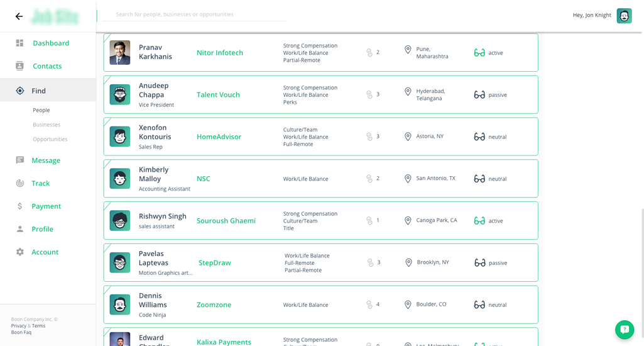Click the Profile person icon

pyautogui.click(x=19, y=229)
